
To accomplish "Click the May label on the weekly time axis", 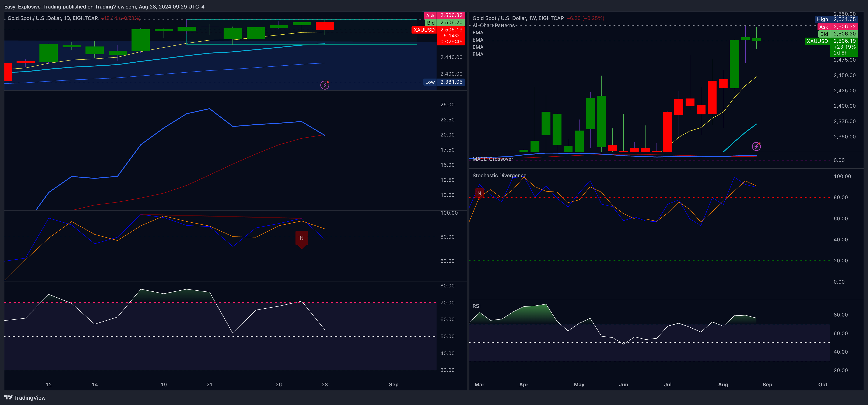I will (x=579, y=384).
